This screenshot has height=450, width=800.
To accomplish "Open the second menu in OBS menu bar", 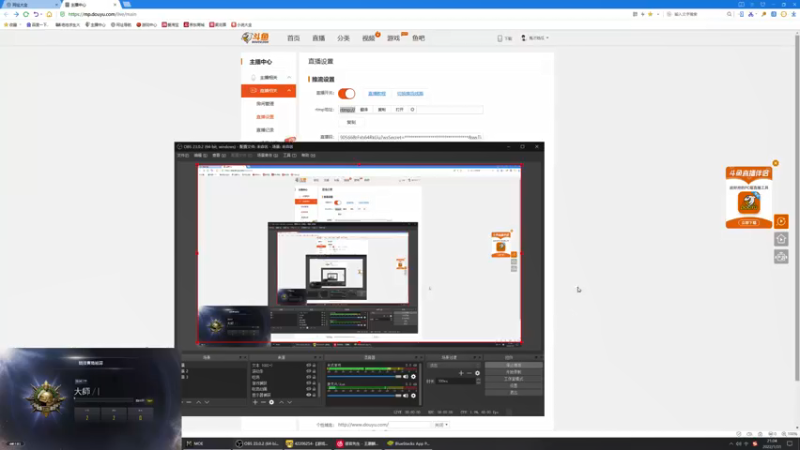I will coord(200,155).
